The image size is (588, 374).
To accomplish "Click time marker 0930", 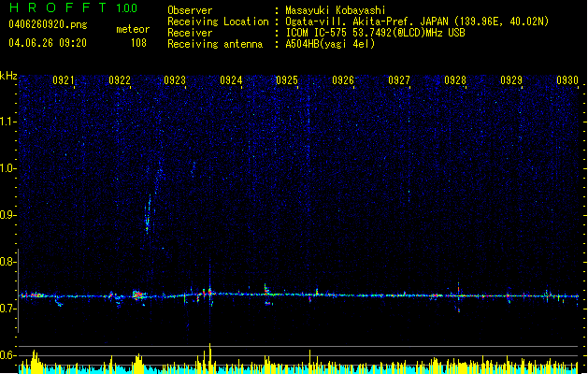I will 567,80.
